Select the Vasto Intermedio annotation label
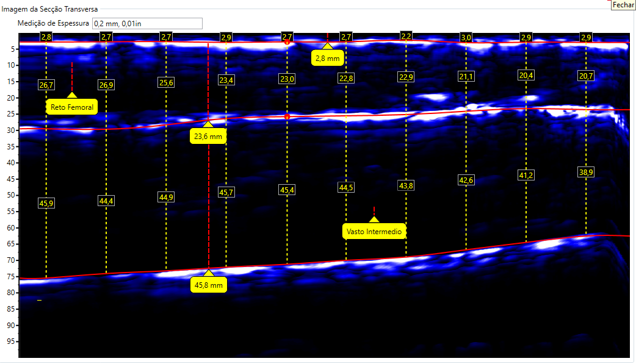The image size is (636, 364). [374, 232]
